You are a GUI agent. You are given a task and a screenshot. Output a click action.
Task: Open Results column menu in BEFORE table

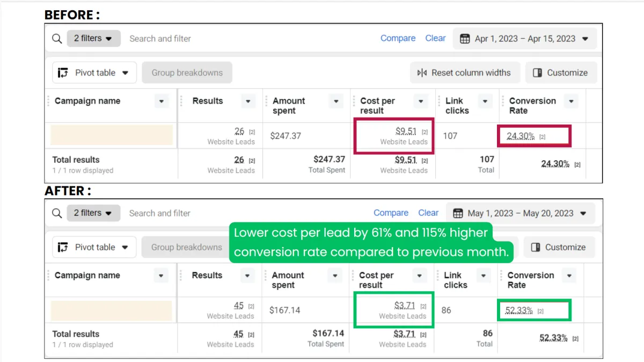(248, 101)
